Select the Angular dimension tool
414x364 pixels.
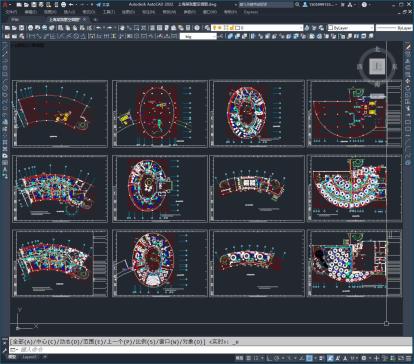tap(84, 36)
